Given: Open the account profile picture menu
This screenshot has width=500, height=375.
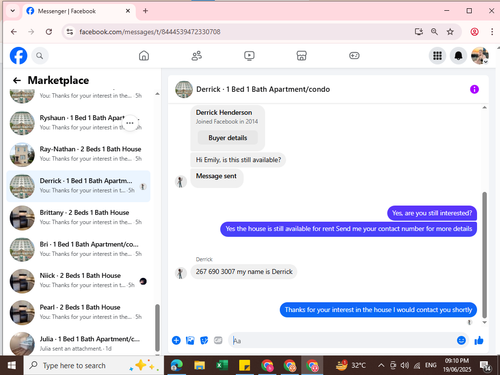Looking at the screenshot, I should pos(480,56).
